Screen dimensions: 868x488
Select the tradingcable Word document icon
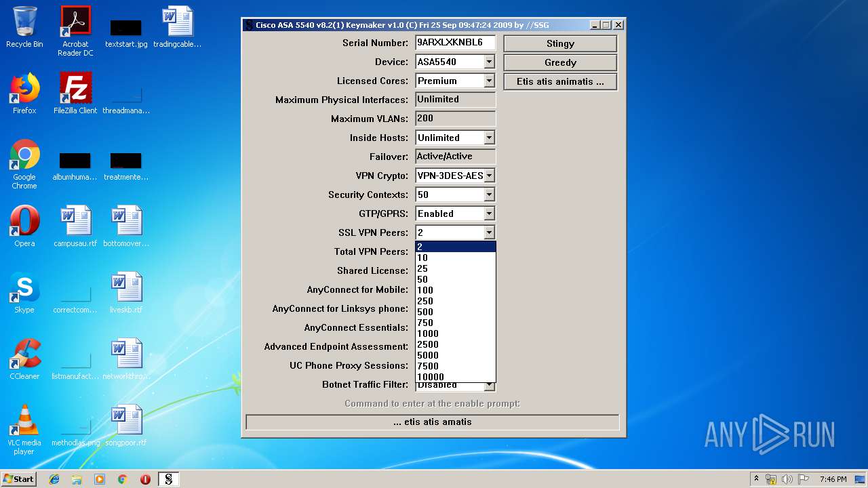coord(177,27)
